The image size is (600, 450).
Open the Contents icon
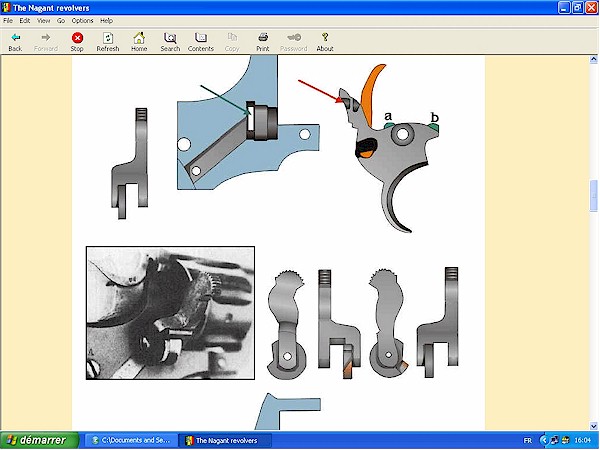pyautogui.click(x=201, y=38)
